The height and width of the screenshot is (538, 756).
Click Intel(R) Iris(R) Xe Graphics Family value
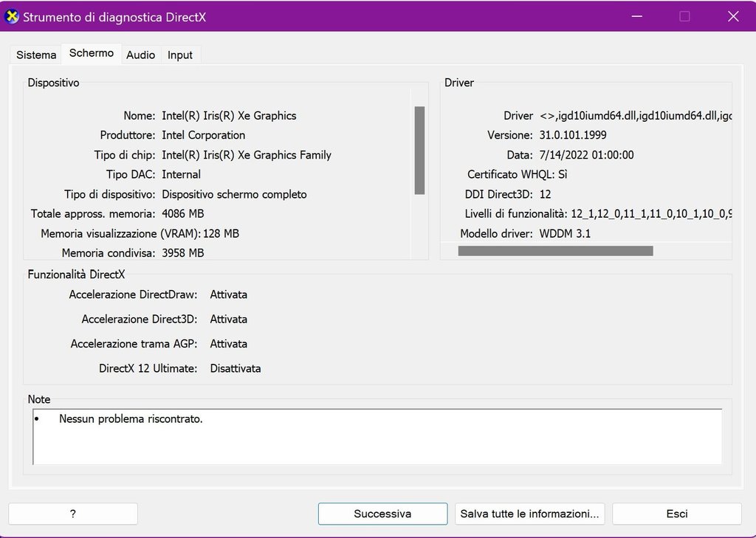247,155
